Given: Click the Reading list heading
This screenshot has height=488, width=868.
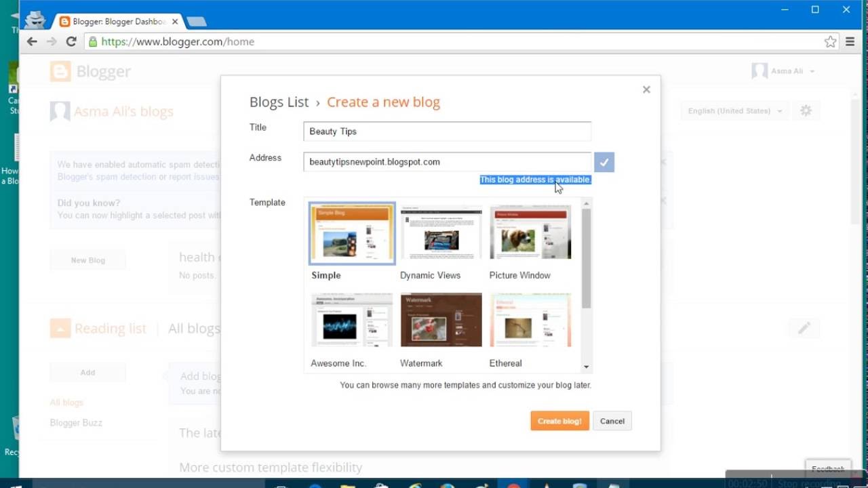Looking at the screenshot, I should 111,329.
